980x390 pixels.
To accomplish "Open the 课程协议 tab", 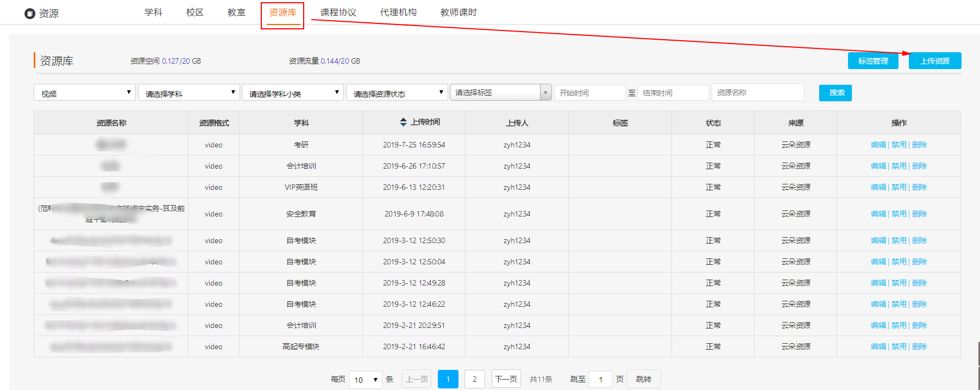I will tap(338, 12).
